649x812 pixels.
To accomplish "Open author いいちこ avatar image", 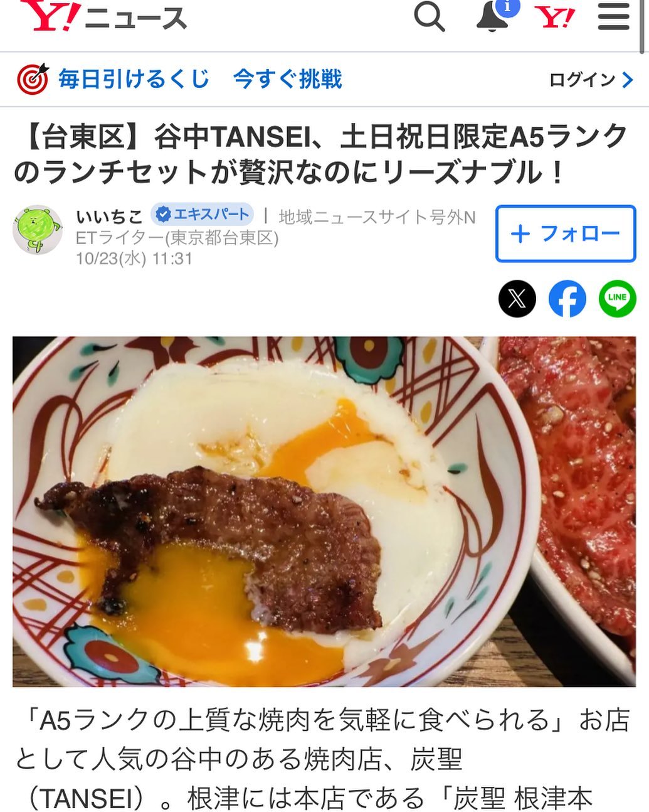I will pos(38,230).
